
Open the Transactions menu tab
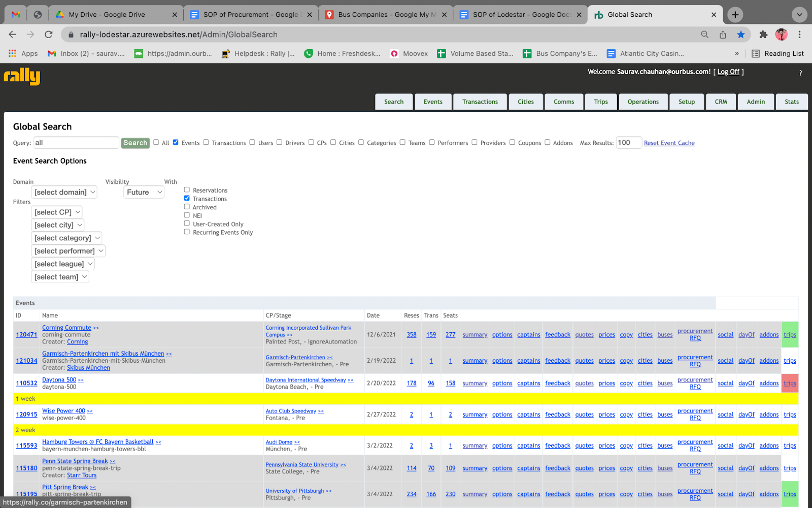[x=480, y=102]
